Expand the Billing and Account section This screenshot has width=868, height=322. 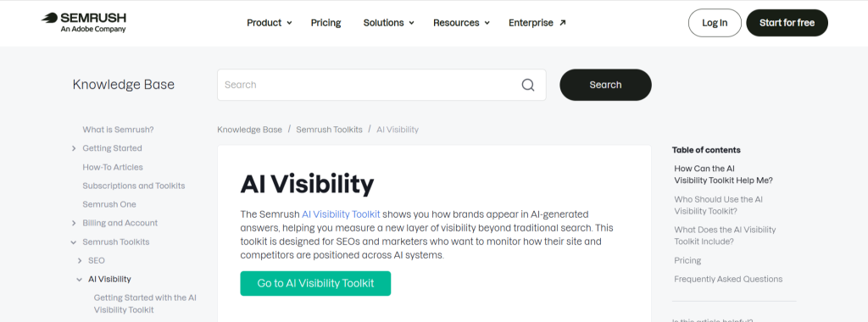(x=74, y=223)
